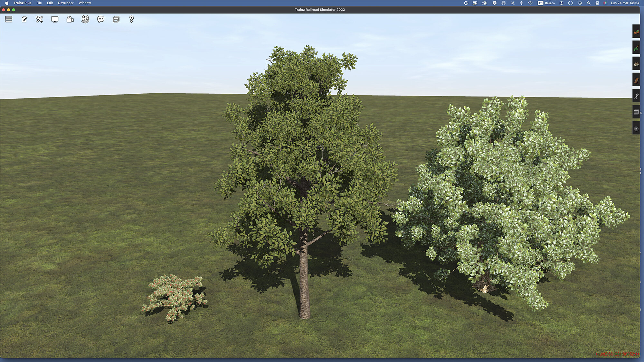Open the wheel Trains tab
Screen dimensions: 644x362
coord(636,128)
